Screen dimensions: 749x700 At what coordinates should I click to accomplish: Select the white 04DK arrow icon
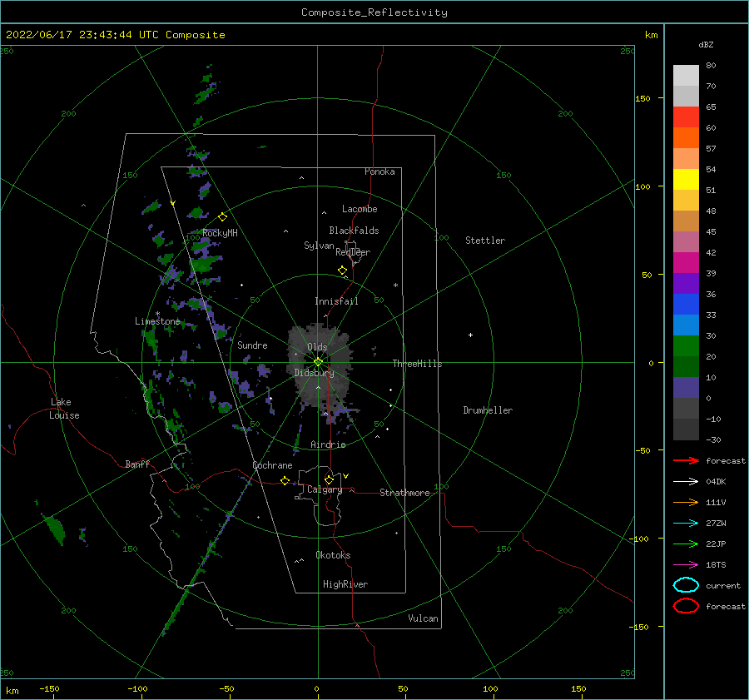(686, 481)
